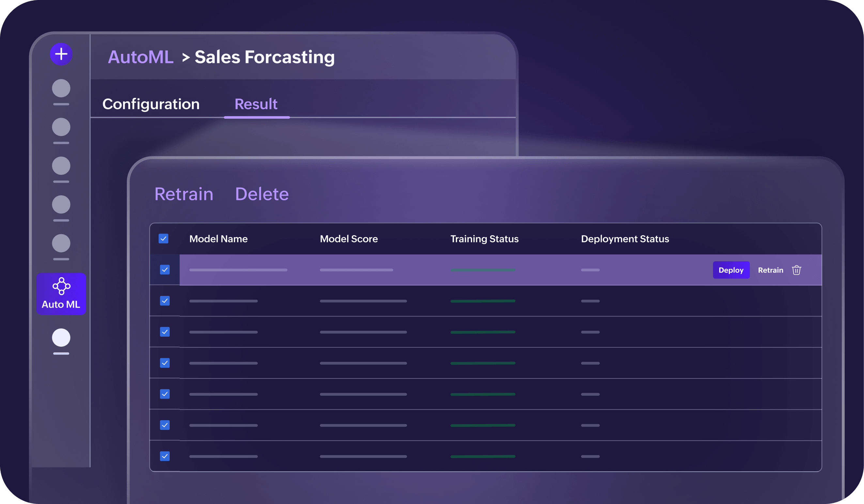Click the Deploy button in highlighted row
This screenshot has height=504, width=864.
coord(731,270)
